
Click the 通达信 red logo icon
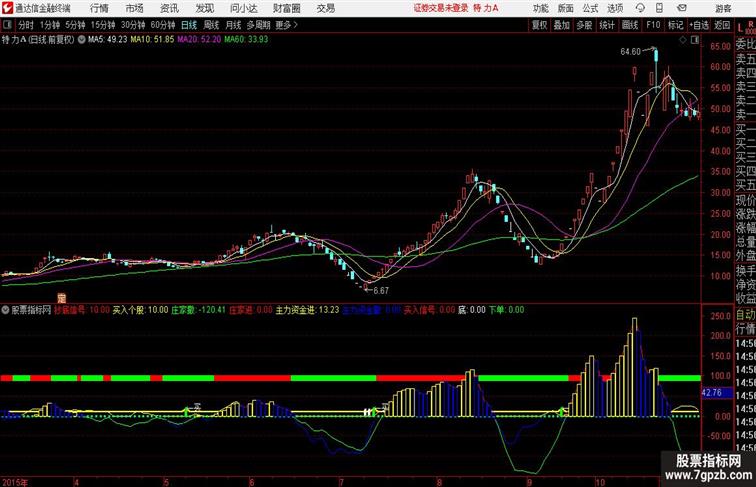click(x=7, y=8)
